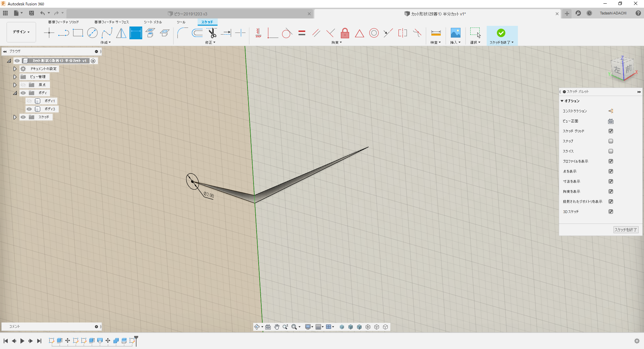Image resolution: width=644 pixels, height=349 pixels.
Task: Switch to the 基準フィーチャ サーフェス tab
Action: pyautogui.click(x=111, y=22)
